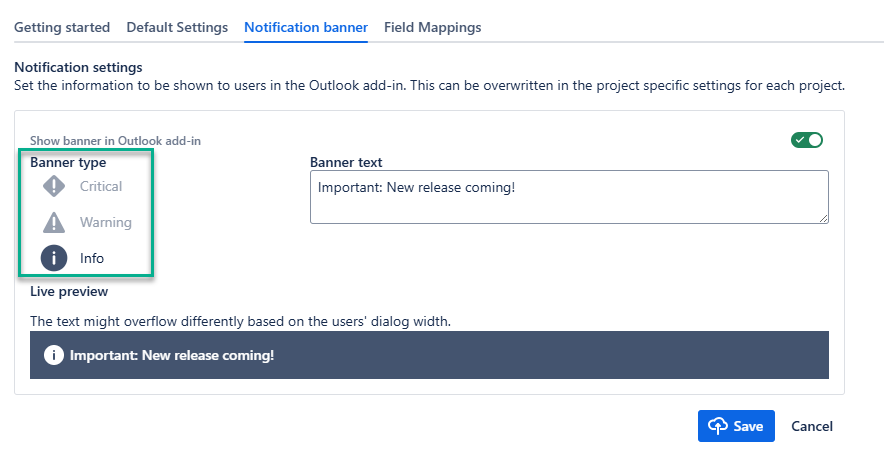Disable the Show banner in Outlook add-in toggle
The width and height of the screenshot is (884, 455).
click(806, 140)
